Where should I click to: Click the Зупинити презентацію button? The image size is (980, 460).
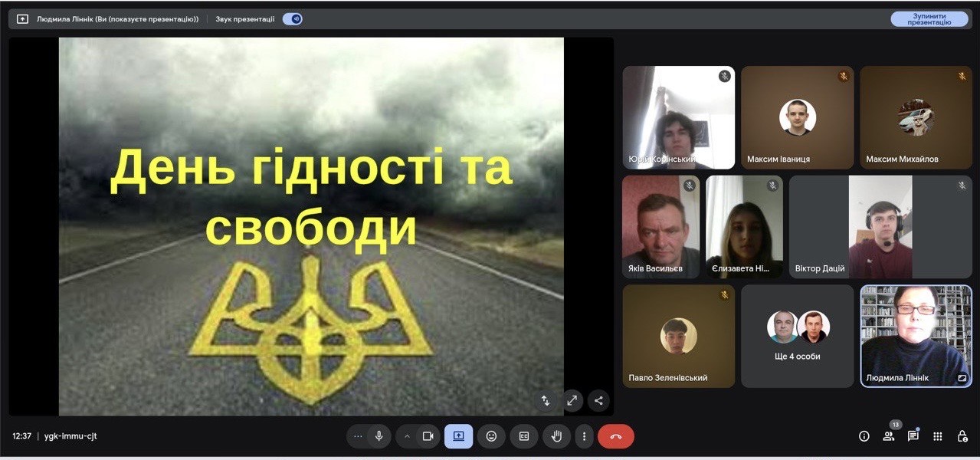pyautogui.click(x=929, y=19)
